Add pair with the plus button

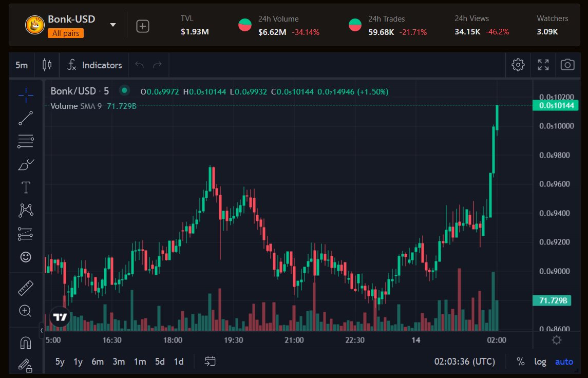tap(142, 26)
